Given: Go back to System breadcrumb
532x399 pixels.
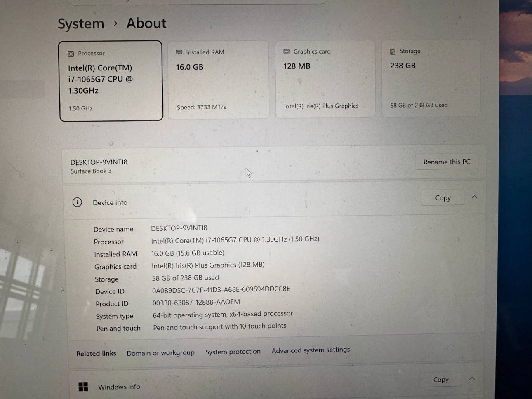Looking at the screenshot, I should [81, 23].
